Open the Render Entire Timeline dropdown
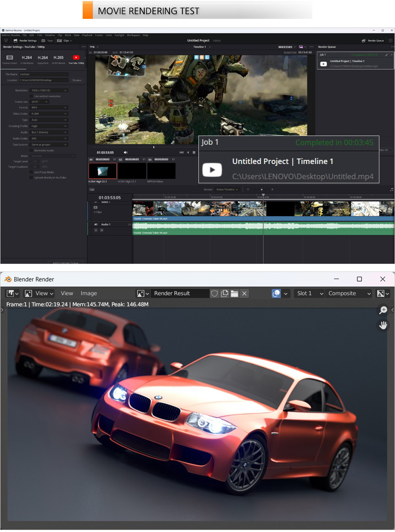Screen dimensions: 395x532 pos(227,190)
